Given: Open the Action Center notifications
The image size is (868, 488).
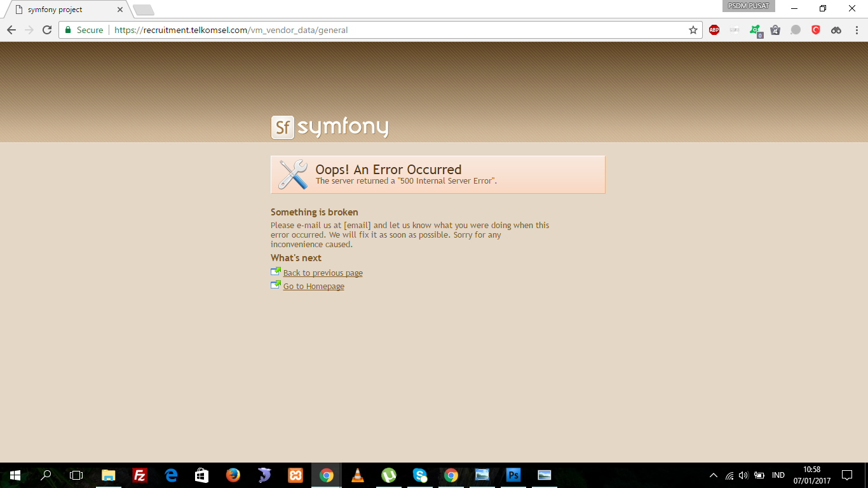Looking at the screenshot, I should pos(847,475).
